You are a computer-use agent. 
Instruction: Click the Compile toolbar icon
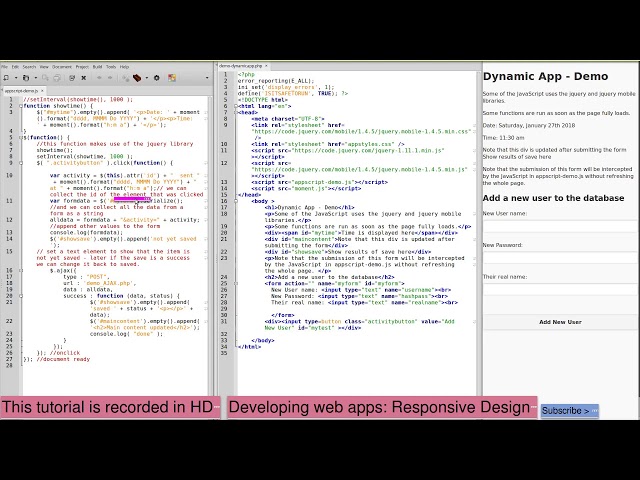pos(125,78)
